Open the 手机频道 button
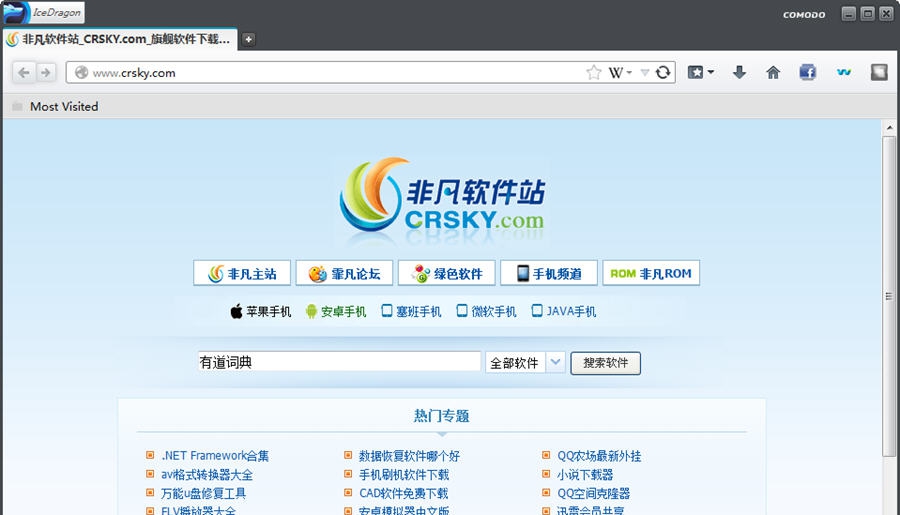The width and height of the screenshot is (900, 515). [549, 273]
